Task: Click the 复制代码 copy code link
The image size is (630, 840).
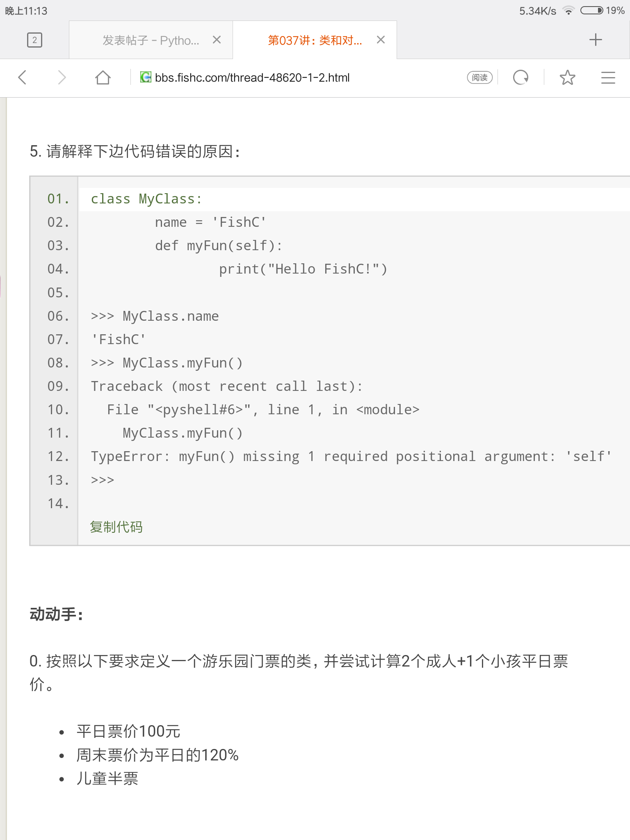Action: 116,527
